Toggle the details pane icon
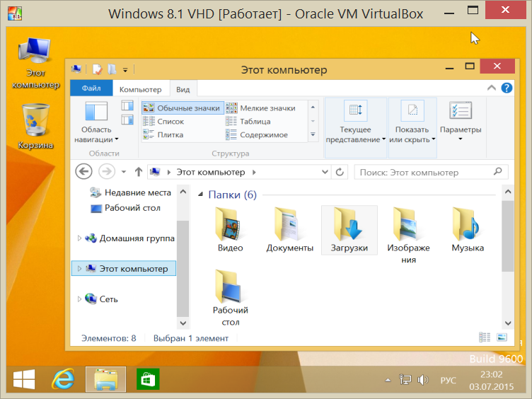Screen dimensions: 532x399 tap(127, 120)
